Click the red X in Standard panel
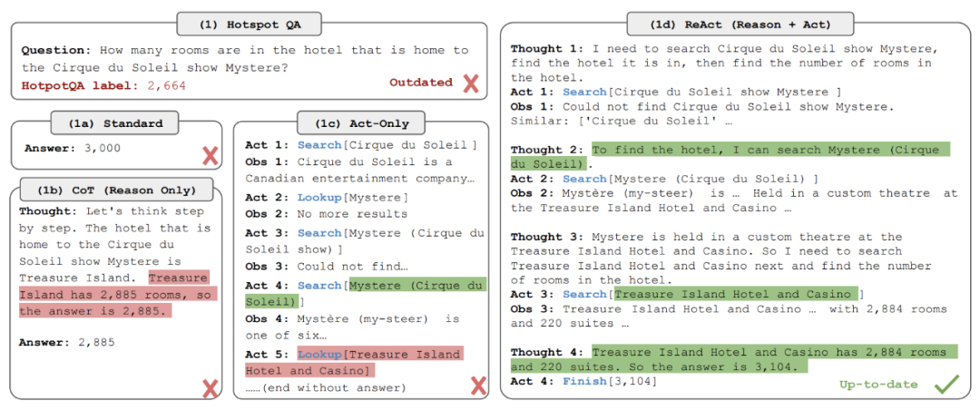Viewport: 980px width, 410px height. point(210,156)
